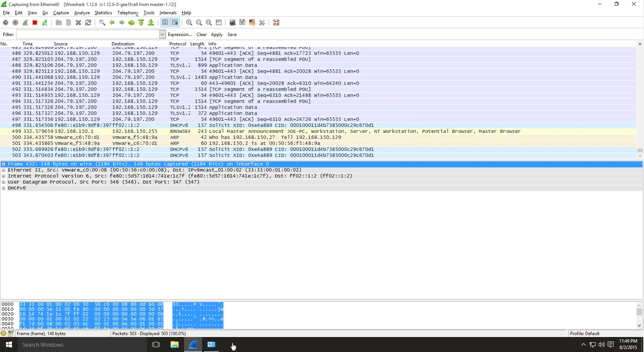Jump to the last packet
Image resolution: width=644 pixels, height=352 pixels.
pyautogui.click(x=151, y=23)
